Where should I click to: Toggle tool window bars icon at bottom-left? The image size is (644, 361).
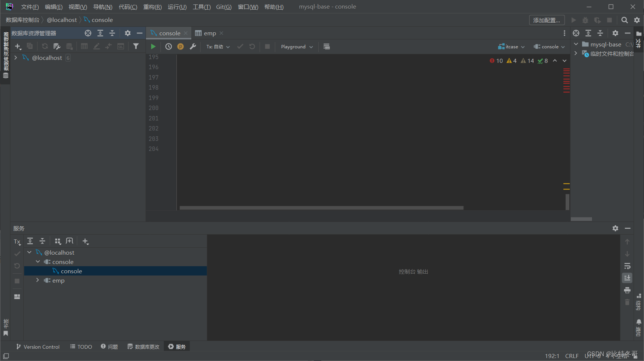[6, 356]
